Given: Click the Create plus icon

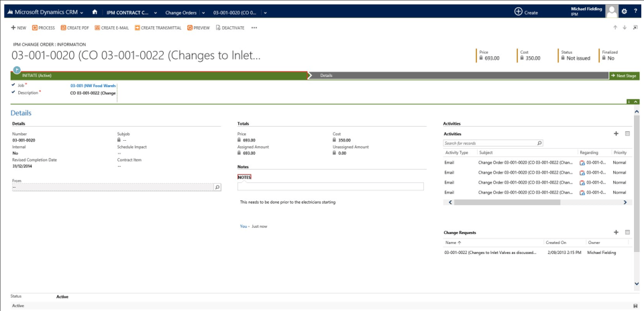Looking at the screenshot, I should pyautogui.click(x=519, y=12).
